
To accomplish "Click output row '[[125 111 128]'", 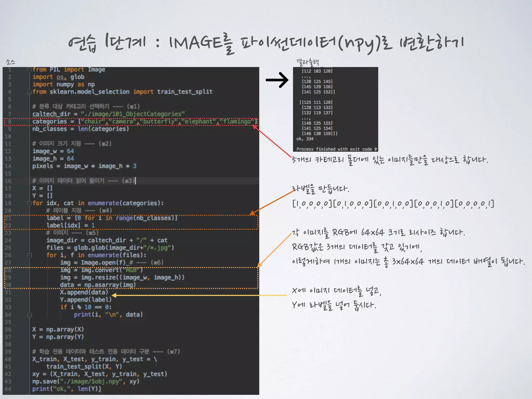I will click(x=316, y=102).
